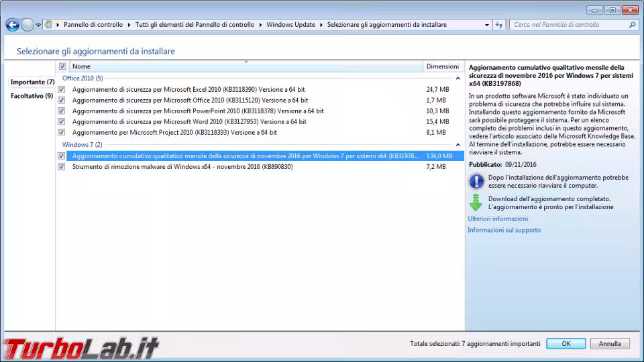This screenshot has height=362, width=644.
Task: Collapse the 'Office 2010 (5)' group
Action: [458, 78]
